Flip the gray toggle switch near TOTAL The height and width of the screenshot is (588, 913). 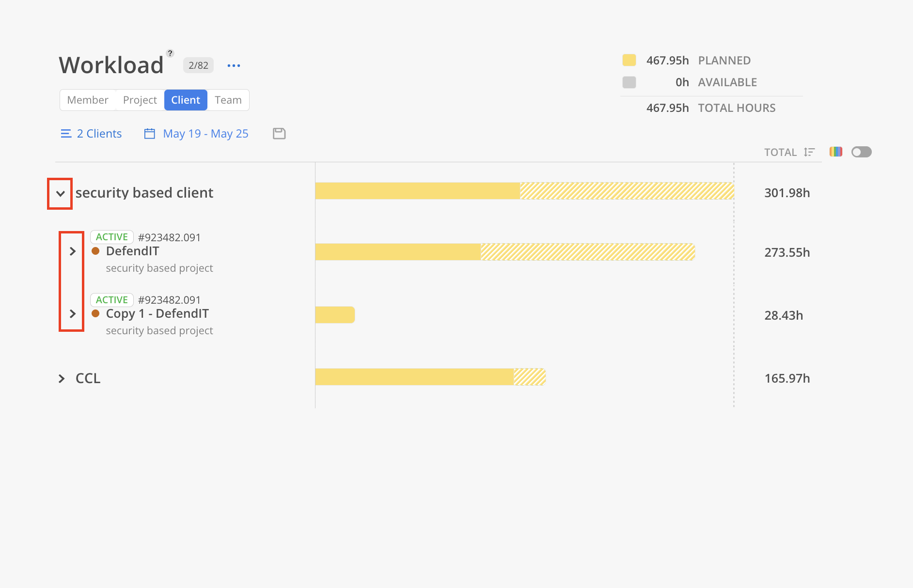click(862, 152)
